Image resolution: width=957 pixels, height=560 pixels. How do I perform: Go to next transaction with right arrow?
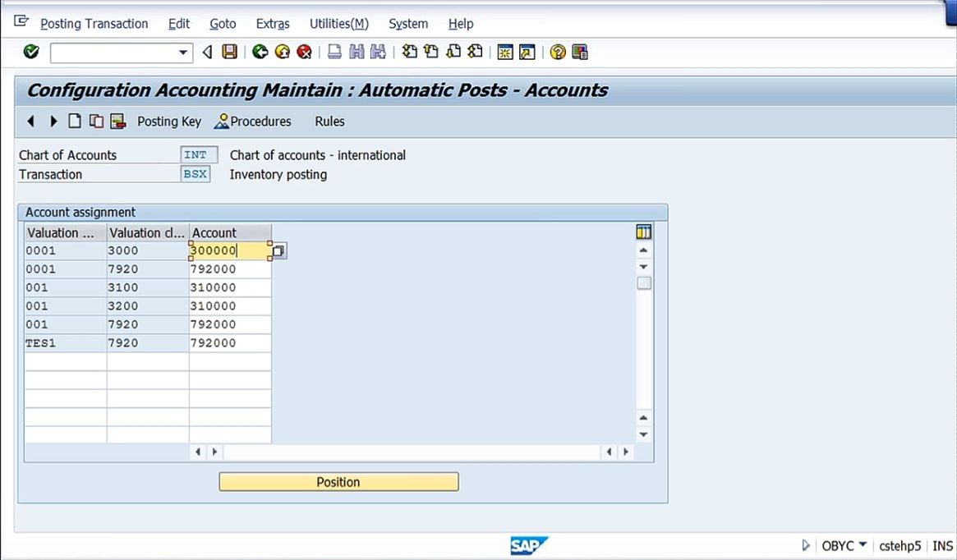click(x=53, y=122)
